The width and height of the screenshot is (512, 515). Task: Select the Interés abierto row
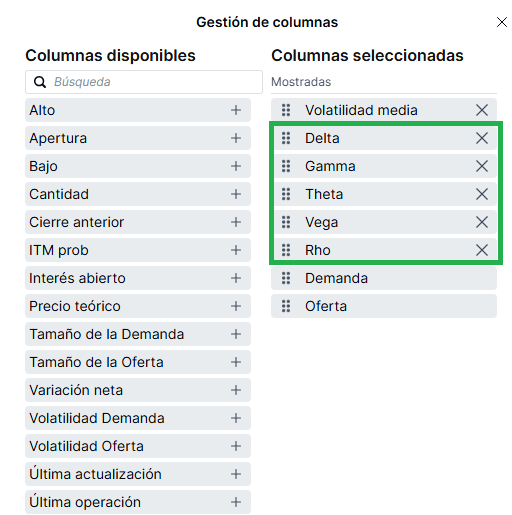[138, 278]
